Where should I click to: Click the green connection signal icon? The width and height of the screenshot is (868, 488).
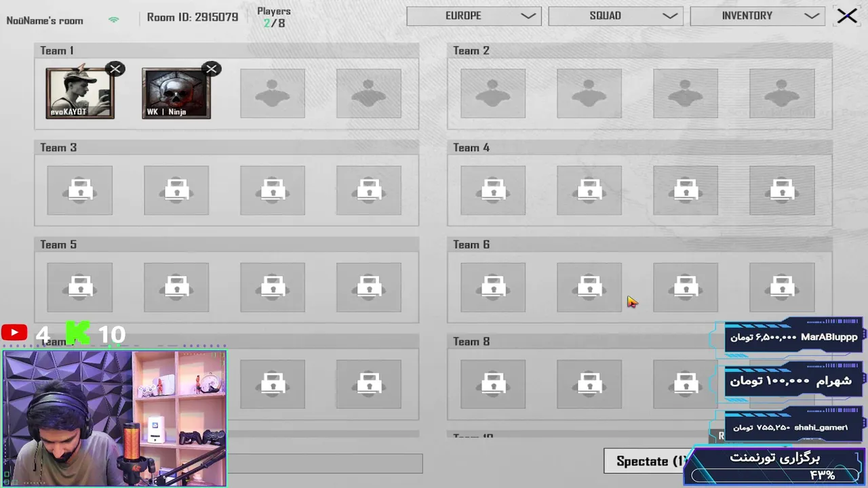click(x=113, y=20)
